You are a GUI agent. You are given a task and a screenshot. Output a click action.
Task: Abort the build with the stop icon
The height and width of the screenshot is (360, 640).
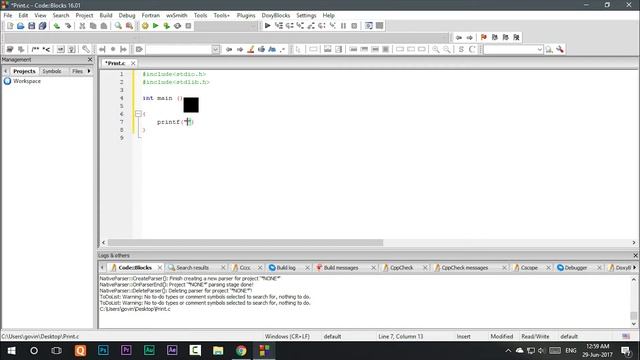point(188,26)
